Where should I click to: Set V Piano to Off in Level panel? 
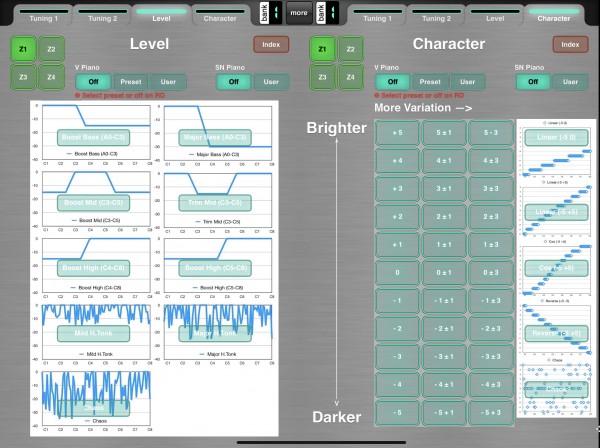pyautogui.click(x=93, y=82)
